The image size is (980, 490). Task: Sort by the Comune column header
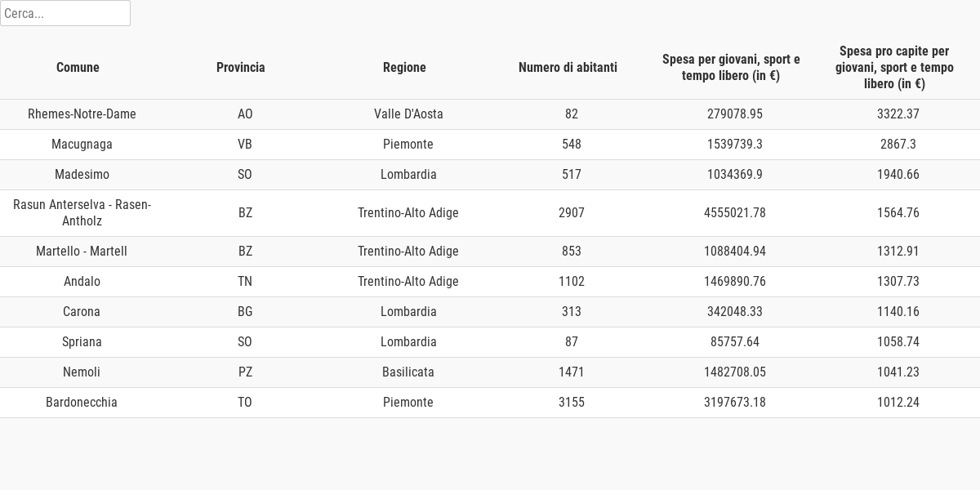tap(78, 68)
